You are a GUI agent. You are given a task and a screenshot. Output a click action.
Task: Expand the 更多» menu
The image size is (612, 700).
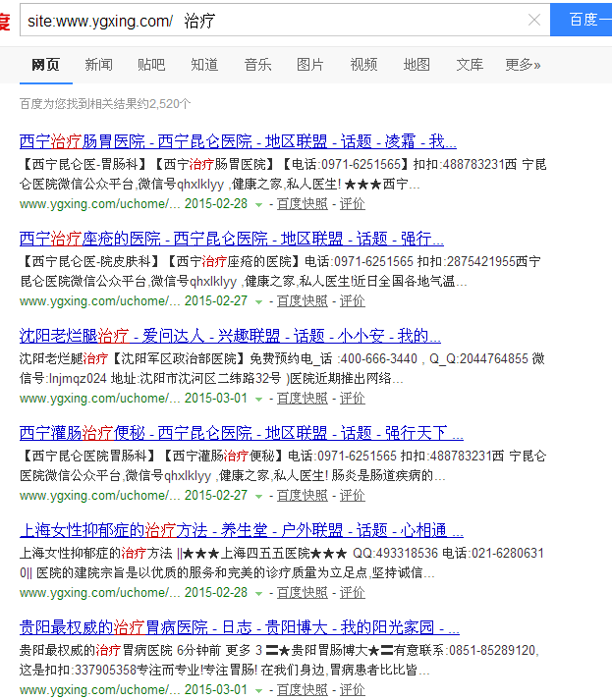[x=523, y=65]
